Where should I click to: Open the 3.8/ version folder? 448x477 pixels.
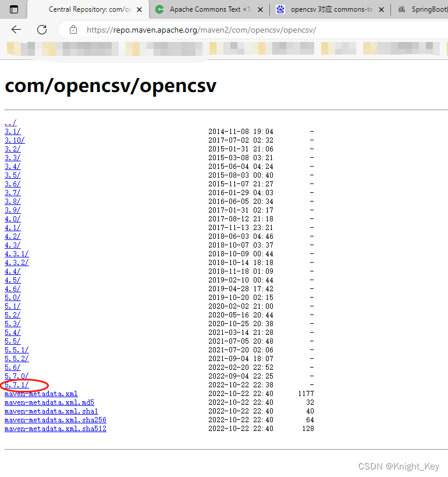pos(12,202)
